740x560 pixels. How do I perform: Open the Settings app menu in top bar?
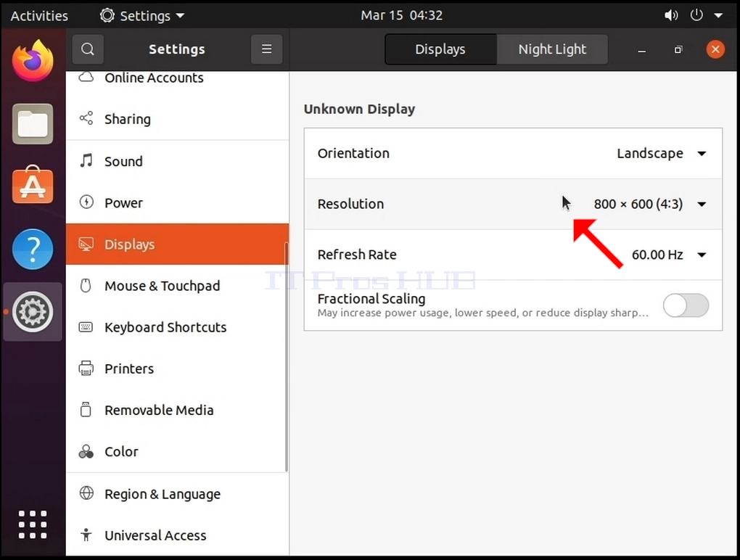point(142,15)
